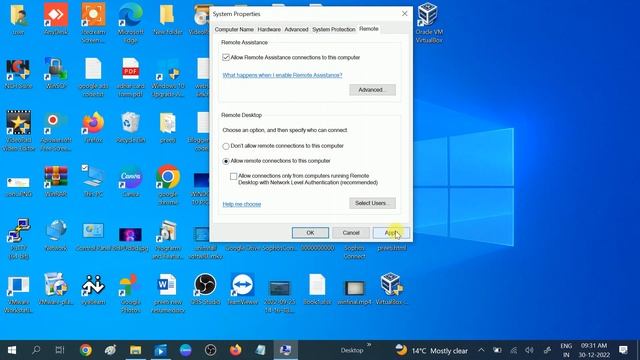640x360 pixels.
Task: Switch to the Advanced tab
Action: [x=296, y=29]
